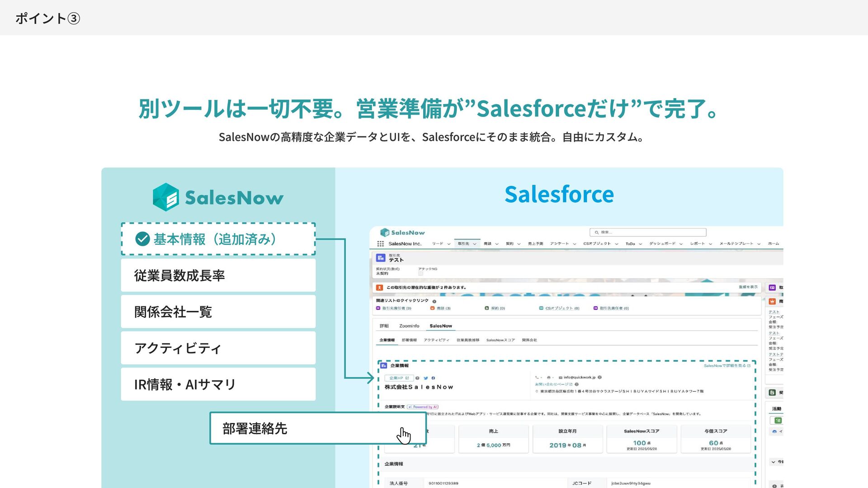Viewport: 868px width, 488px height.
Task: Expand the 契約 tab dropdown arrow
Action: [x=519, y=244]
